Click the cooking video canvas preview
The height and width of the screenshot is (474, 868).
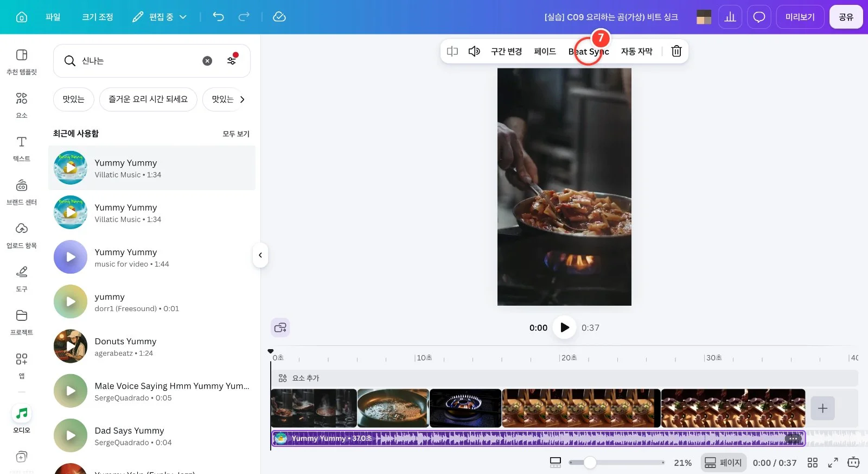564,187
